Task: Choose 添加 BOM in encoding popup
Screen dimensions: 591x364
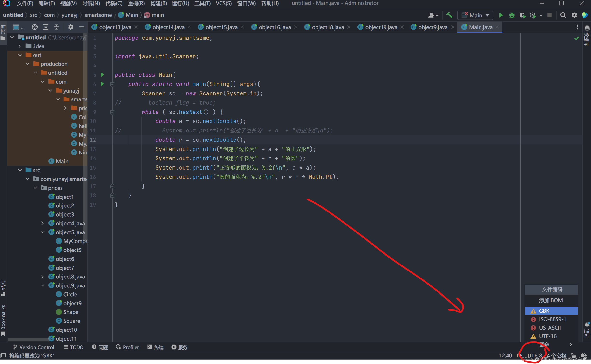Action: pos(551,300)
